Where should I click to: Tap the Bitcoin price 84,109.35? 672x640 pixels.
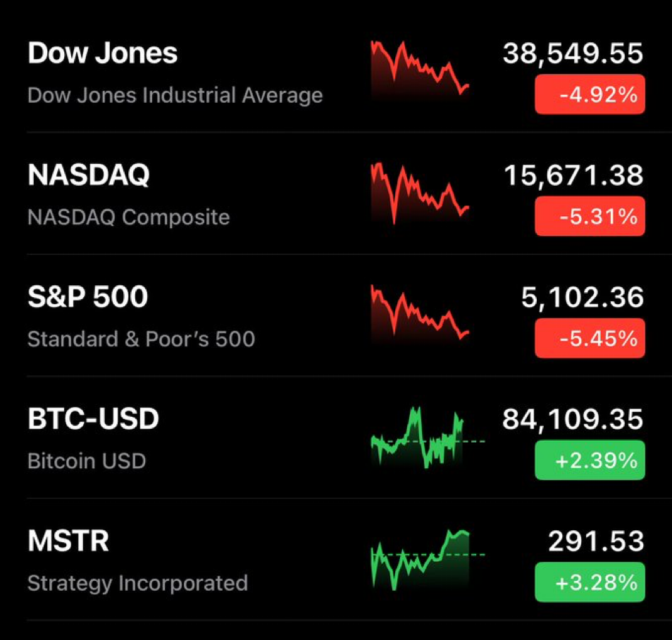[573, 420]
